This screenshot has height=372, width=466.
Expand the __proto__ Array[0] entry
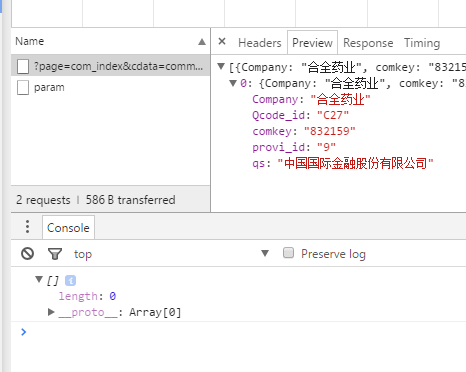[x=51, y=312]
